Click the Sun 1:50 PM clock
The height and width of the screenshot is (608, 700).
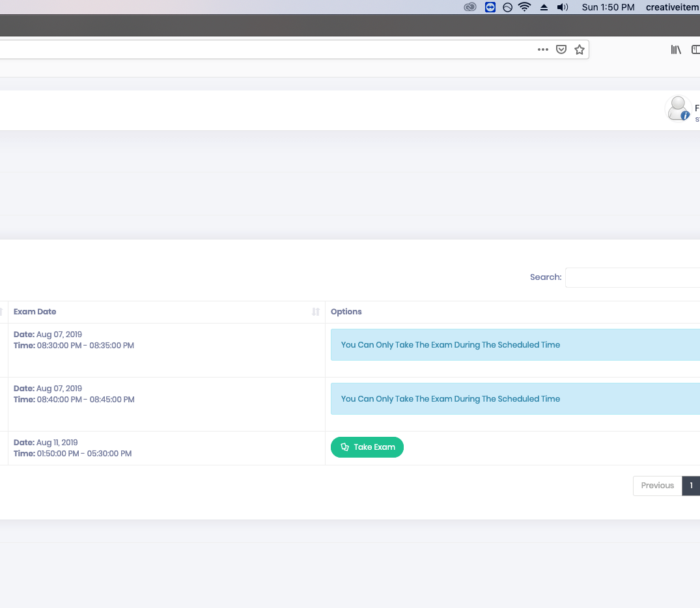pyautogui.click(x=608, y=7)
